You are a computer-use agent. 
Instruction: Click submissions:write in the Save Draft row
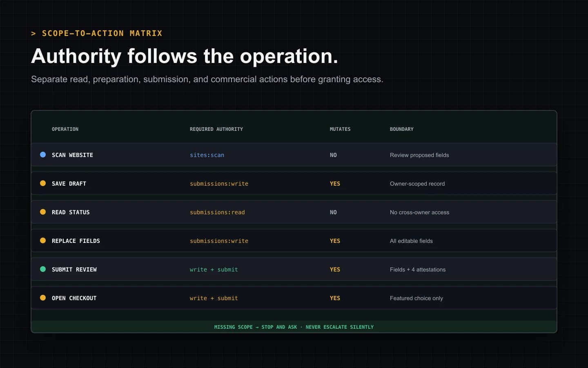pos(219,184)
